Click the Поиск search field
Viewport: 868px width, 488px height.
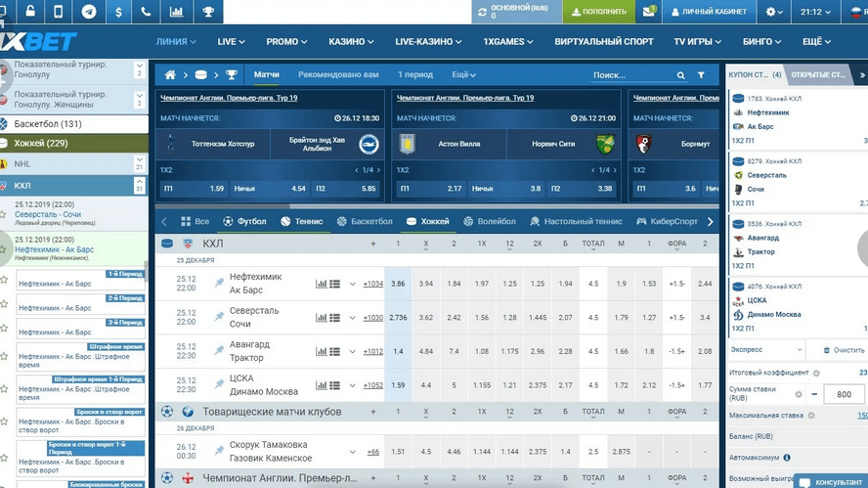click(632, 75)
